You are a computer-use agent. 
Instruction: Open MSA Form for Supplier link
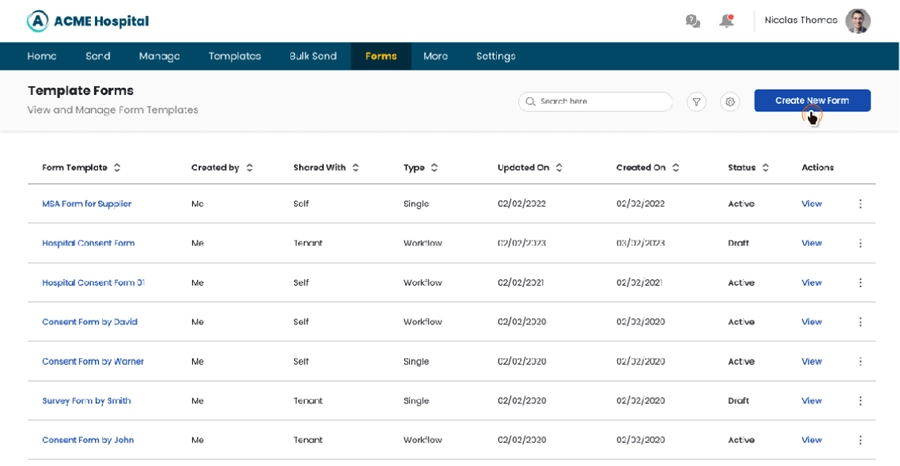pos(87,204)
